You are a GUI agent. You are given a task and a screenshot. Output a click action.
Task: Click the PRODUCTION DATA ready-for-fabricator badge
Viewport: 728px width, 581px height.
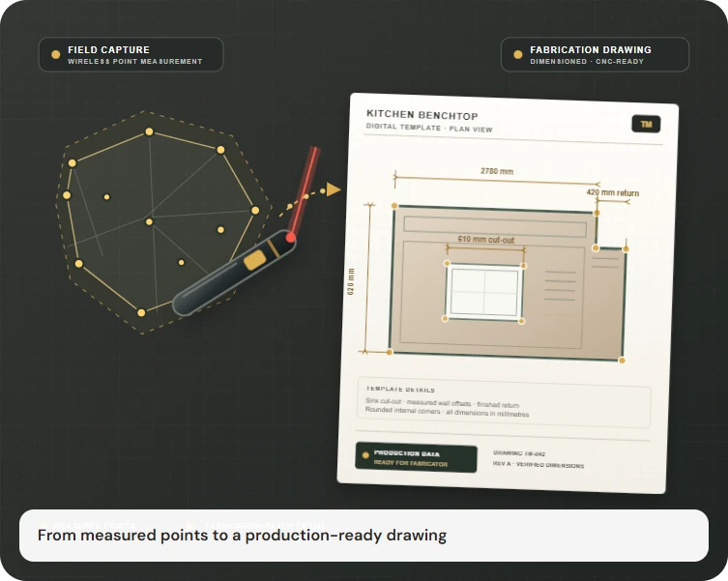tap(416, 458)
